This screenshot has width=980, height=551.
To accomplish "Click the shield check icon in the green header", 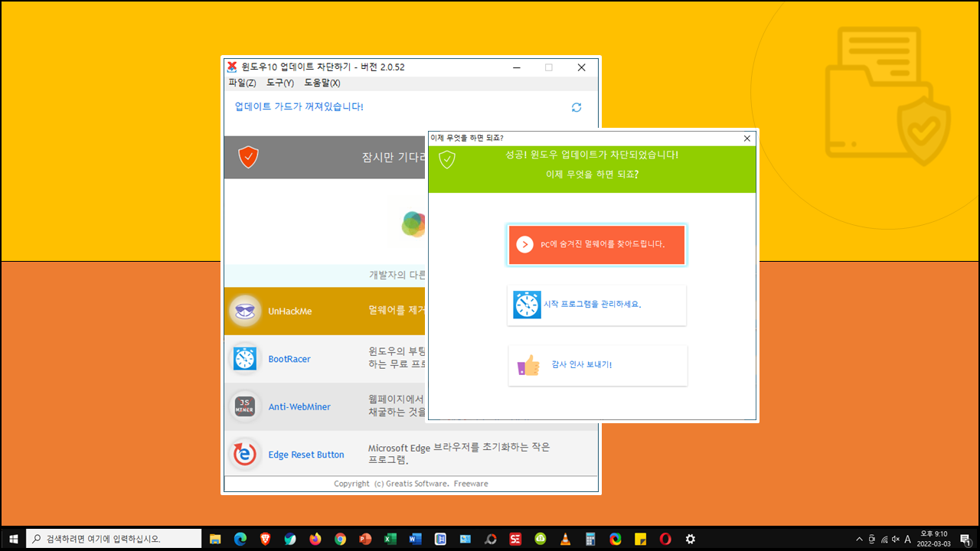I will coord(447,159).
